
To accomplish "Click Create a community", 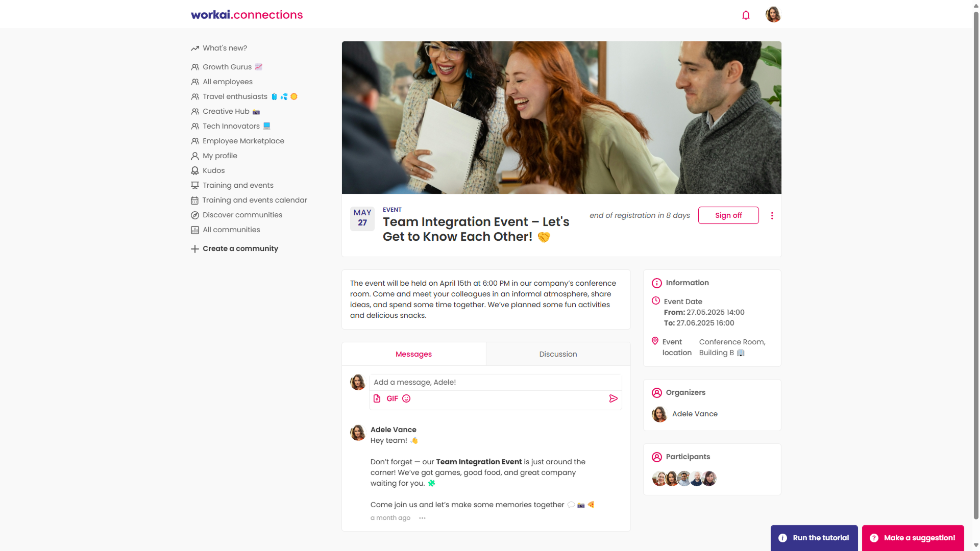I will pyautogui.click(x=235, y=248).
